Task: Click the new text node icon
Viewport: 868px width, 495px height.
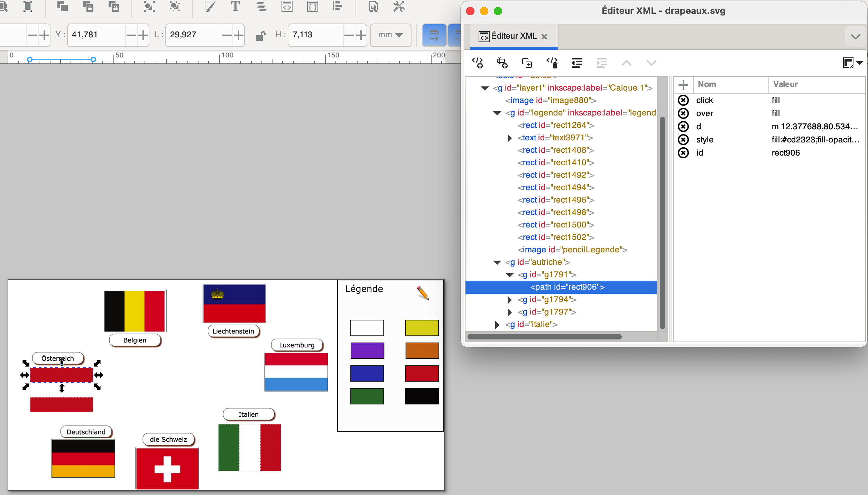Action: [x=502, y=63]
